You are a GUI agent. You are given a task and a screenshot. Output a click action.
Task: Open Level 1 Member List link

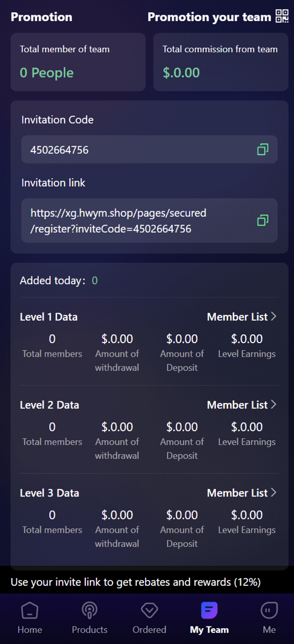click(x=237, y=317)
